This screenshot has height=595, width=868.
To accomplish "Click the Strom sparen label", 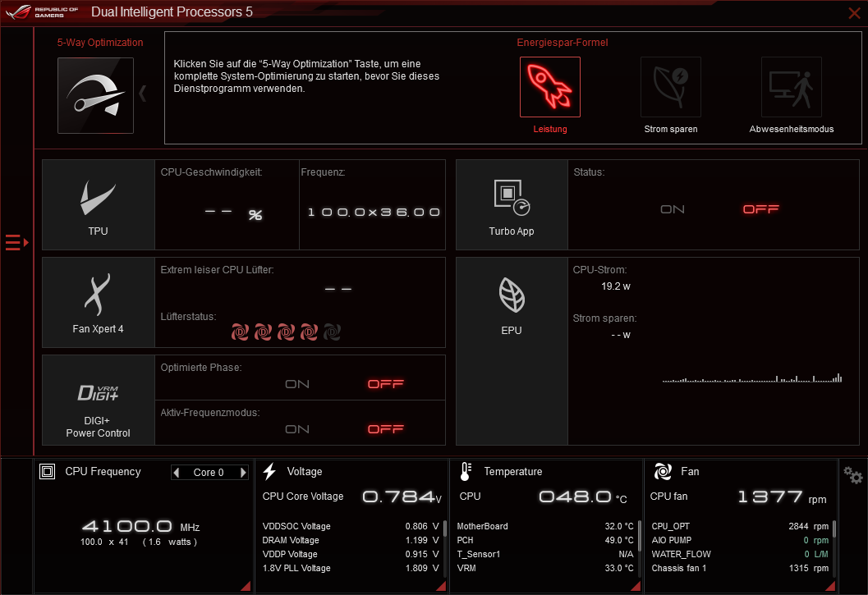I will tap(671, 129).
